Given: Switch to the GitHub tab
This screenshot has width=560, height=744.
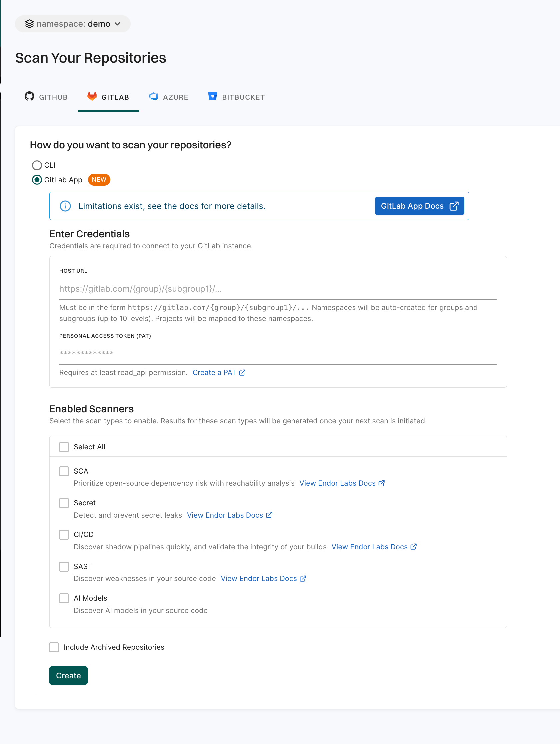Looking at the screenshot, I should click(x=46, y=97).
